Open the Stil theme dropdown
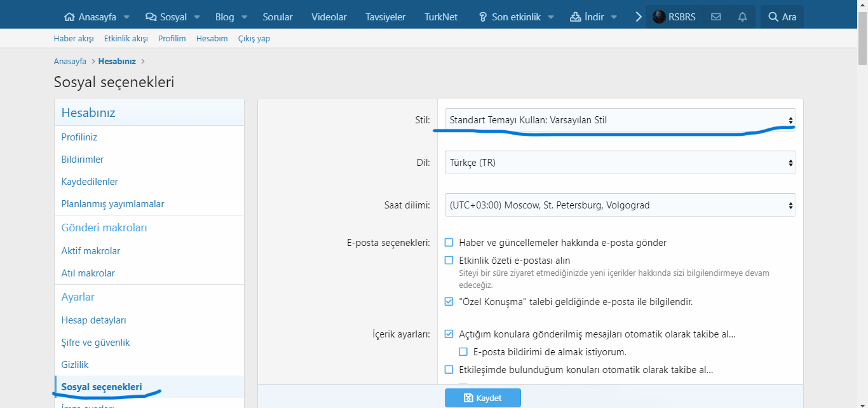 coord(620,120)
